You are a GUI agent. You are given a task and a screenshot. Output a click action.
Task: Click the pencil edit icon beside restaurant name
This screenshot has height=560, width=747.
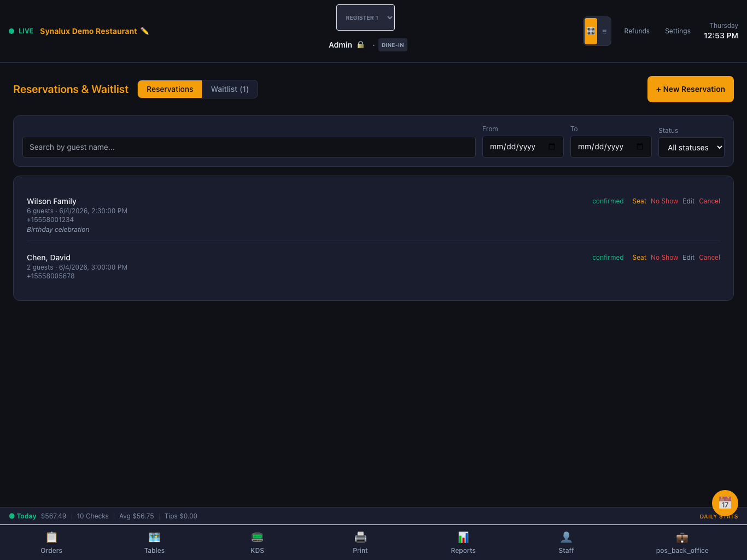click(x=144, y=31)
